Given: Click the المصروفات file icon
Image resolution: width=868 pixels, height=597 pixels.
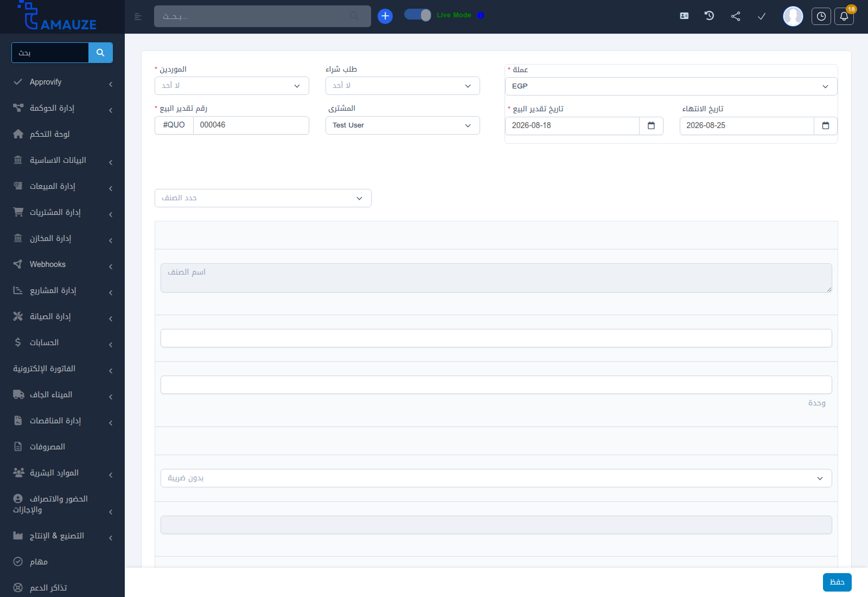Looking at the screenshot, I should point(18,447).
